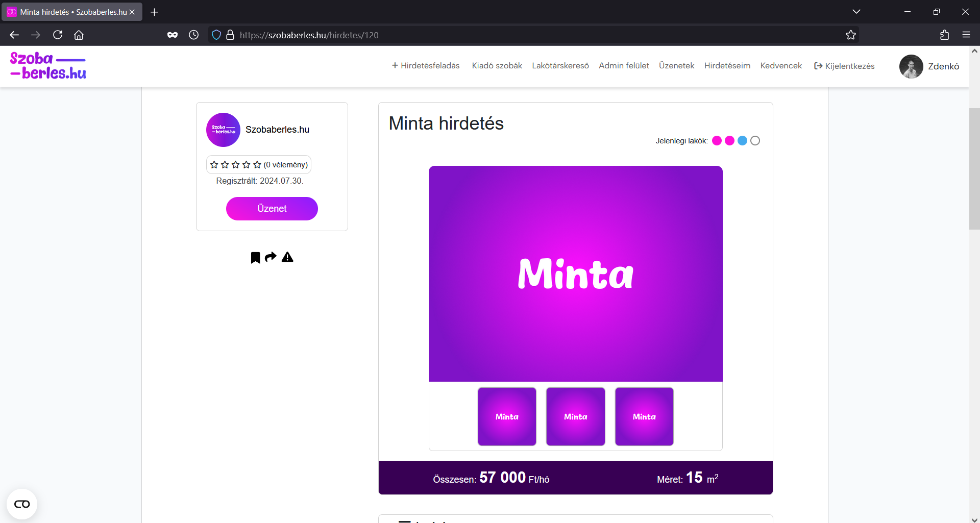The height and width of the screenshot is (523, 980).
Task: Open the Üzenetek menu item
Action: 676,66
